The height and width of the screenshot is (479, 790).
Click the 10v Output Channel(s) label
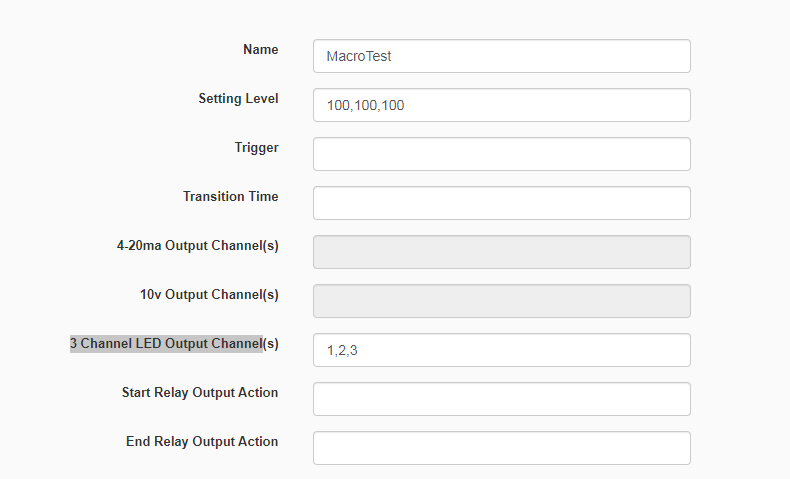coord(209,295)
